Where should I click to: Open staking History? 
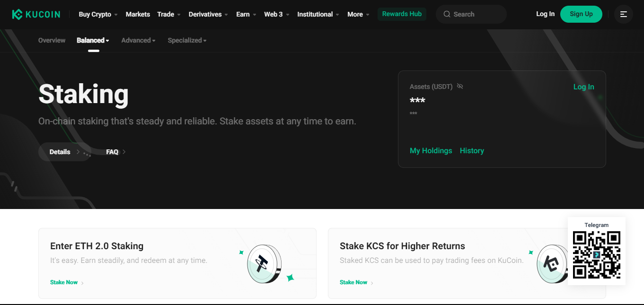[x=472, y=151]
